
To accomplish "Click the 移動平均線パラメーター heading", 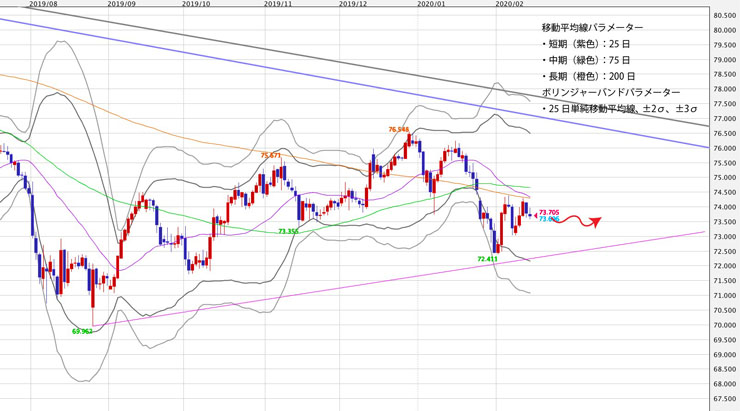I will [592, 28].
